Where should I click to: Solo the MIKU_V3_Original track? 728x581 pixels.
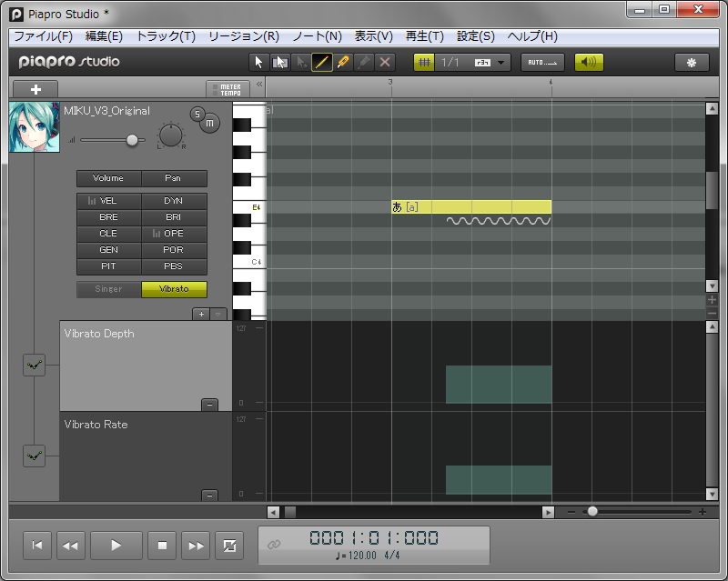click(x=197, y=115)
